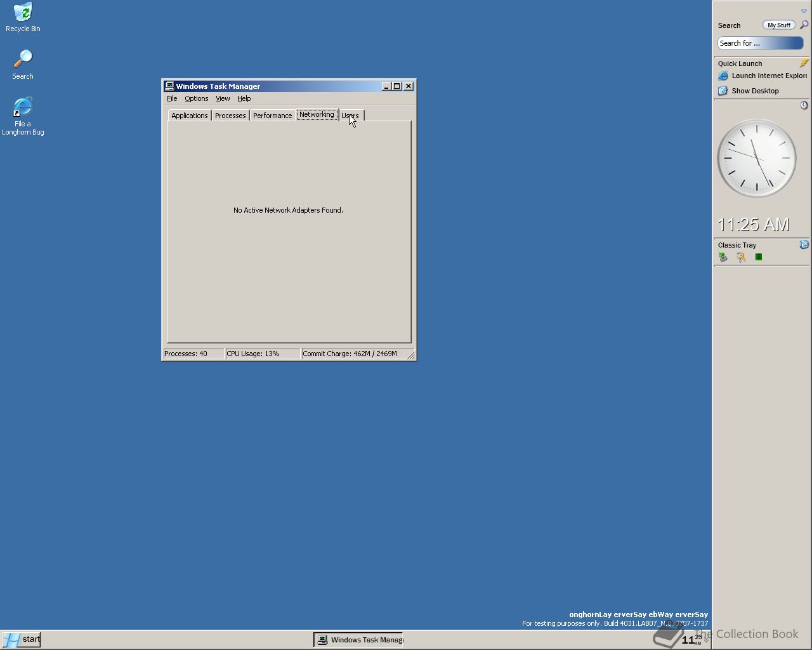Switch to the Performance tab
The height and width of the screenshot is (650, 812).
tap(272, 116)
